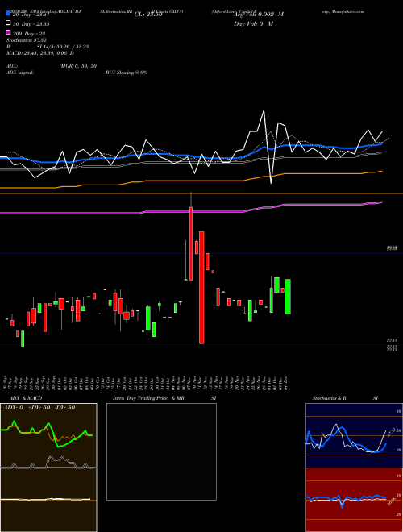Click the rotated date labels on the x-axis
403x532 pixels.
pos(146,383)
